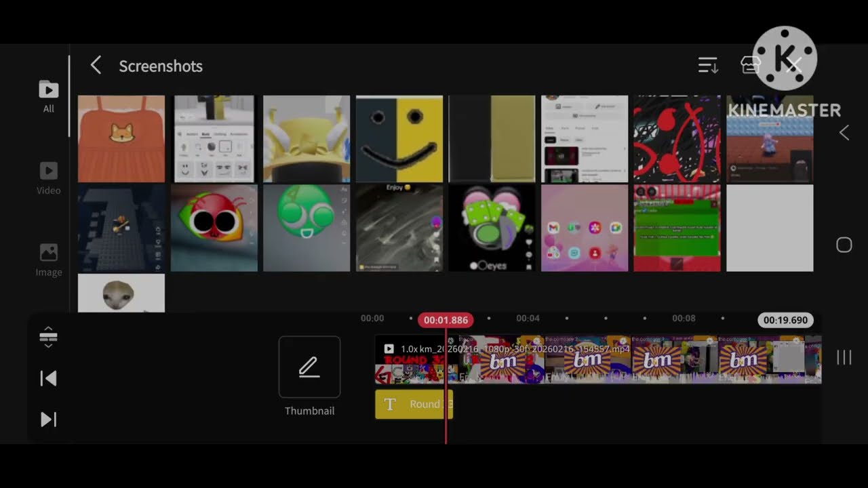This screenshot has width=868, height=488.
Task: Choose the green eyes sticker screenshot
Action: coord(492,228)
